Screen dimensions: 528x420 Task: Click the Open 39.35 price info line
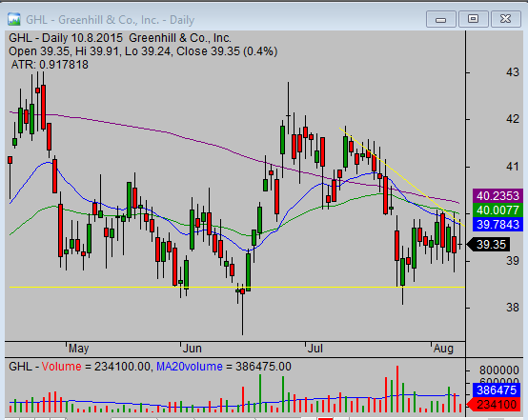point(143,51)
